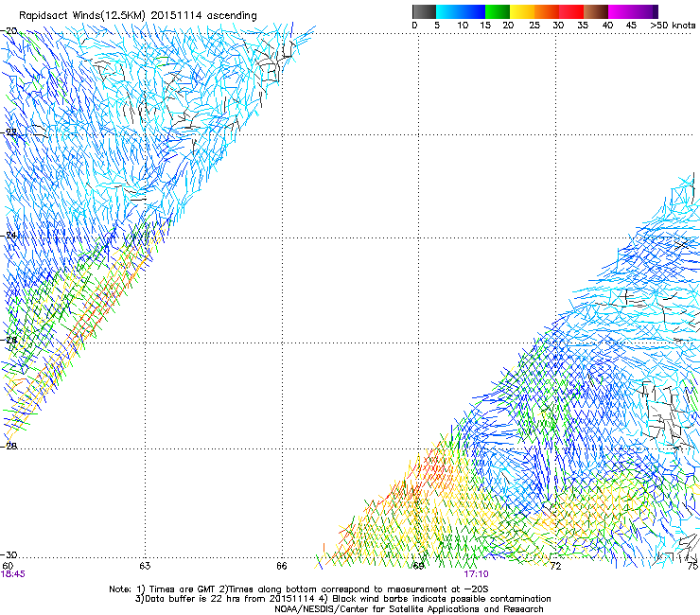The image size is (700, 615).
Task: Click the orange 25-30 knots color segment
Action: (x=547, y=11)
